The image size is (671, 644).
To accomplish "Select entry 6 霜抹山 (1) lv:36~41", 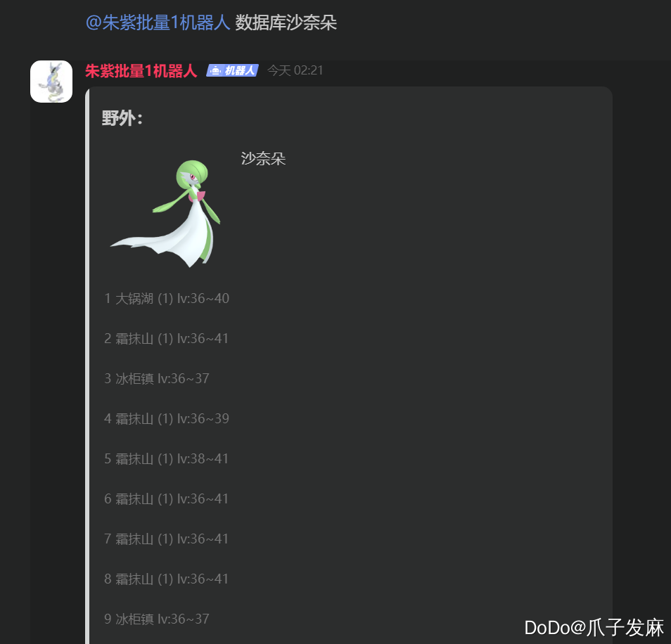I will click(166, 498).
